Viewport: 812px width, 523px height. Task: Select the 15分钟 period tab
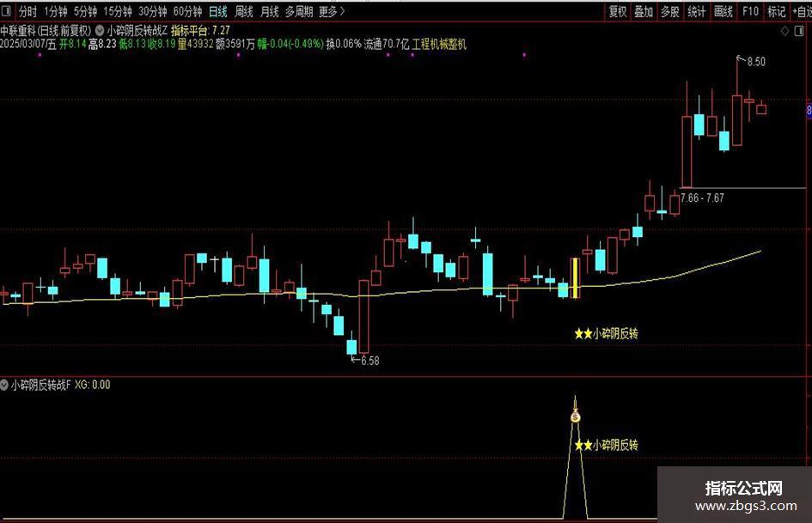click(x=118, y=11)
